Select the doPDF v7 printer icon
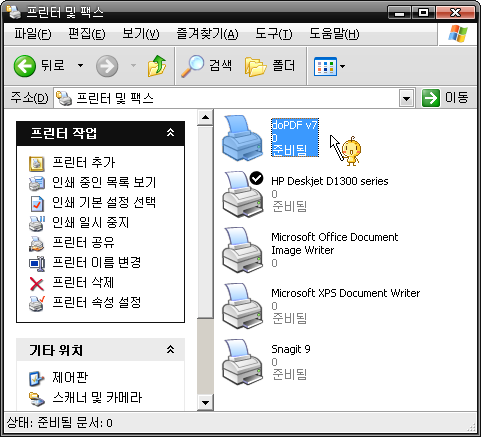The image size is (481, 437). [242, 137]
